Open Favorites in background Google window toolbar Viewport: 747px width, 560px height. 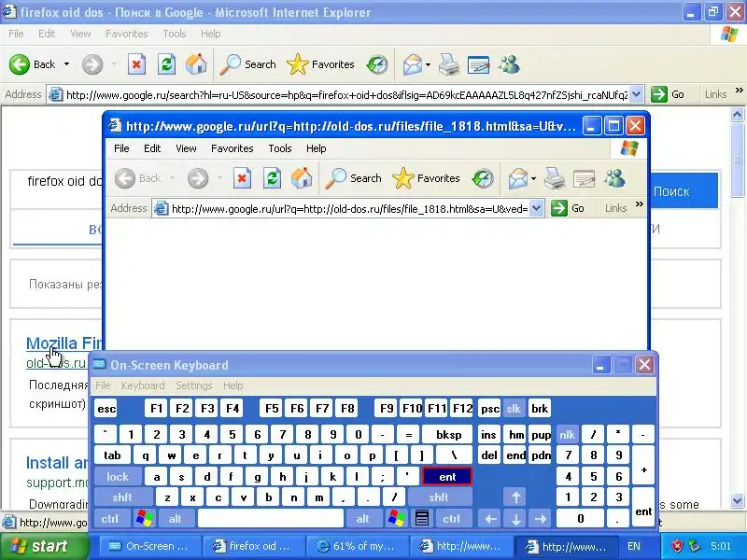pyautogui.click(x=320, y=64)
